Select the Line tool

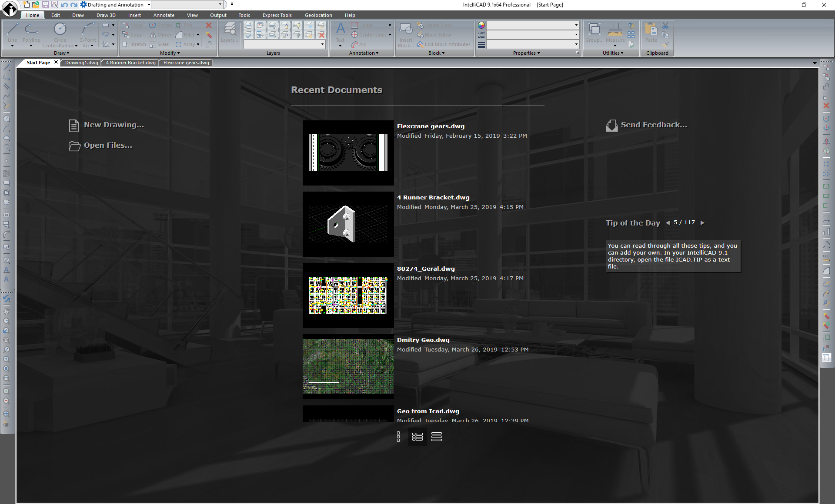tap(12, 33)
